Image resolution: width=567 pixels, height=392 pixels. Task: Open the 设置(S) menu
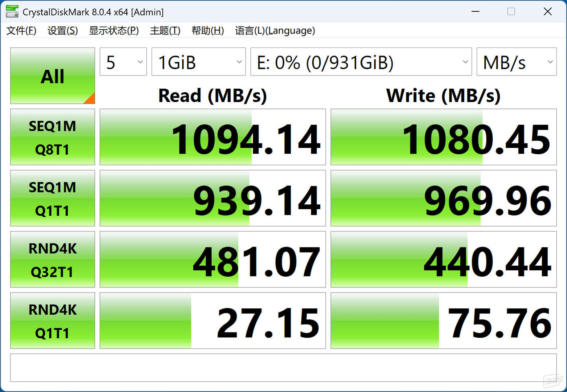coord(62,30)
